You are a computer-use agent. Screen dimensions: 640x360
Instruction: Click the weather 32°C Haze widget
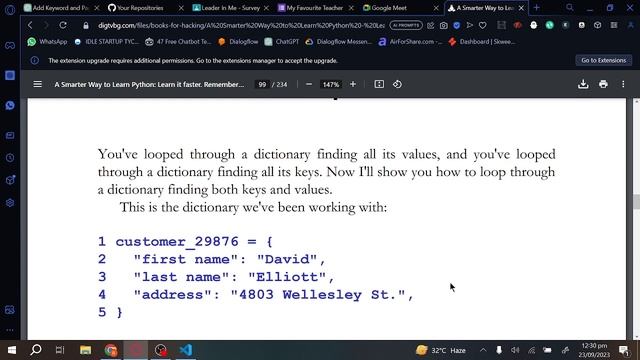(x=441, y=350)
